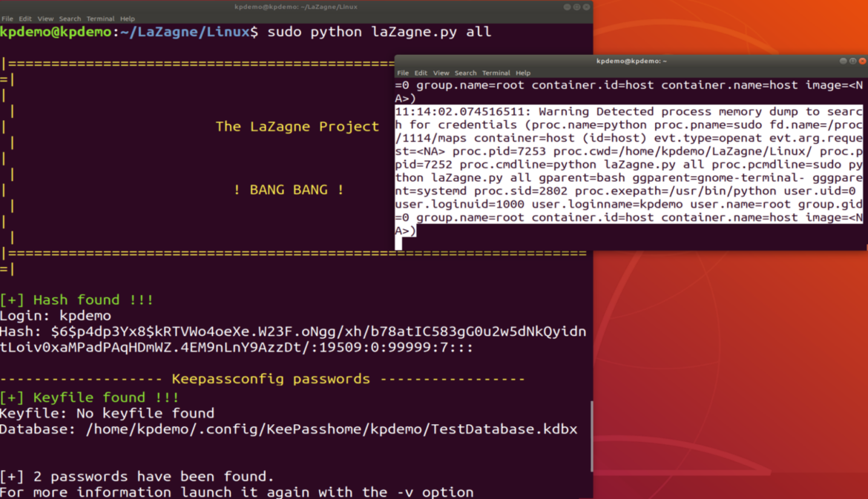Open the View menu on the front terminal

[441, 73]
